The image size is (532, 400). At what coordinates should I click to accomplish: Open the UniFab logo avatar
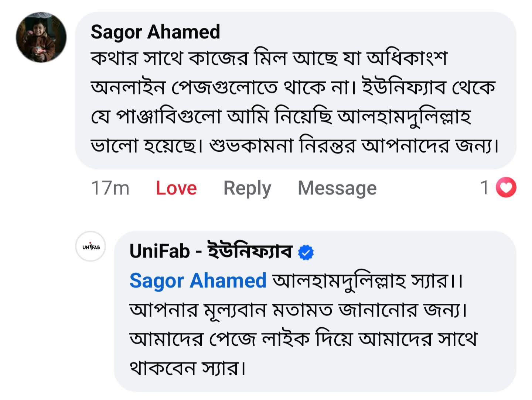[91, 246]
